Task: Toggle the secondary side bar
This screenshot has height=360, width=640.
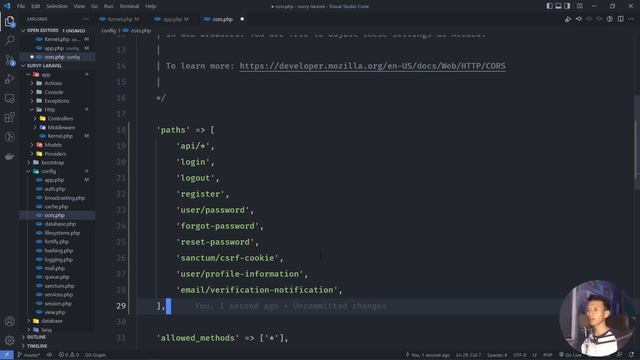Action: pos(567,6)
